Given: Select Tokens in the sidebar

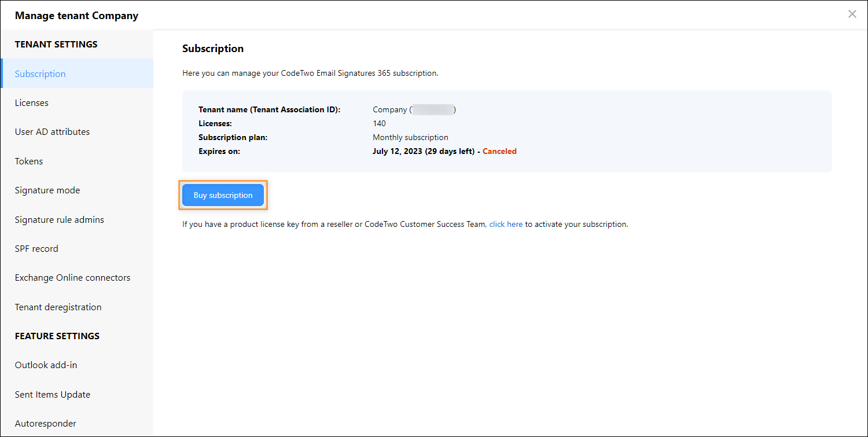Looking at the screenshot, I should 77,161.
